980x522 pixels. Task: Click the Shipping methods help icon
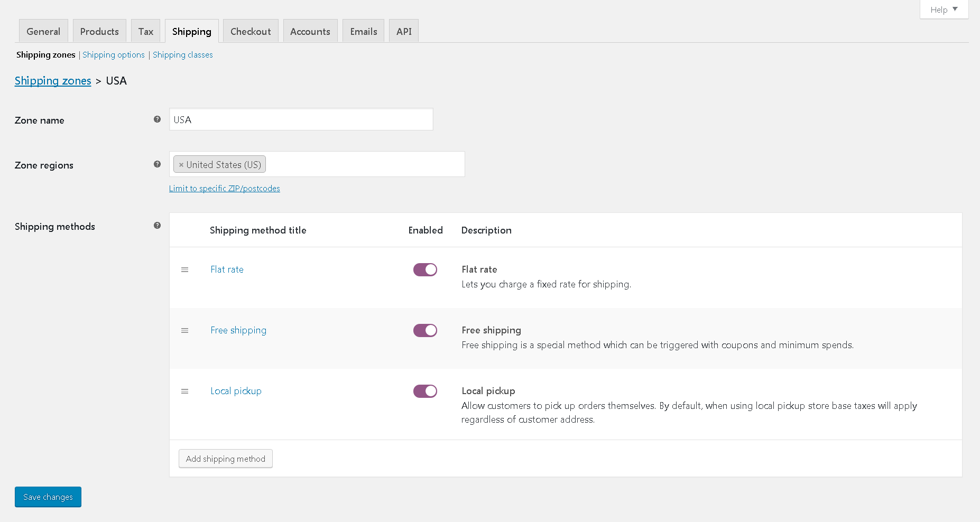(x=157, y=225)
